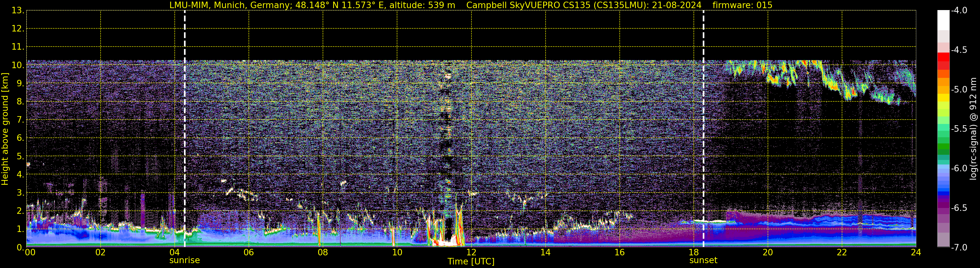Click the 'LMU-MIM, Munich, Germany' title text
The image size is (980, 268).
pos(231,5)
